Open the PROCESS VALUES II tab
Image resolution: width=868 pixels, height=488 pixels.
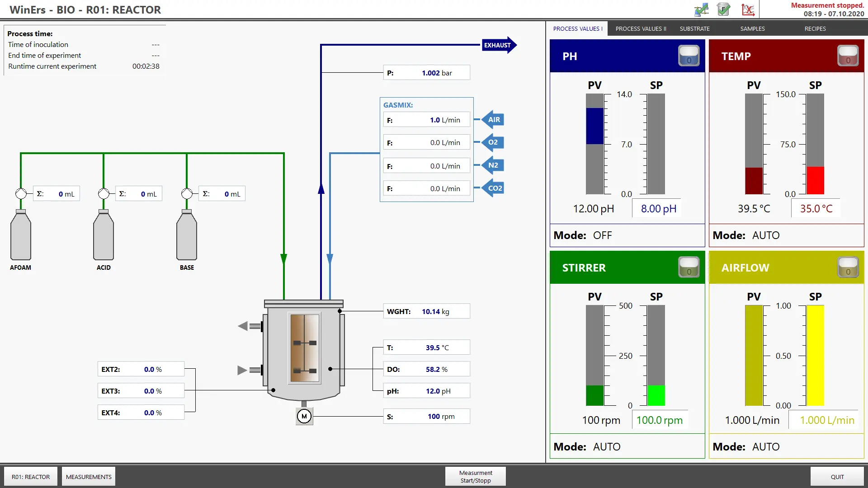pos(641,28)
